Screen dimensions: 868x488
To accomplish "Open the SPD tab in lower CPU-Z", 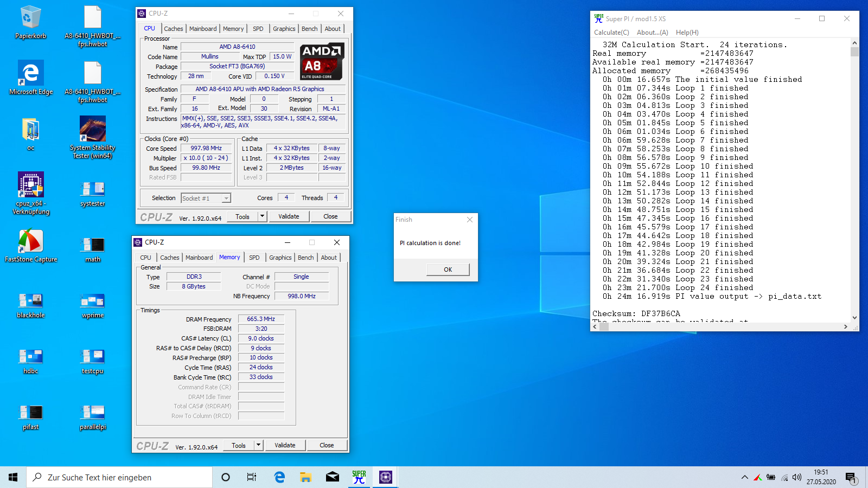I will (254, 258).
